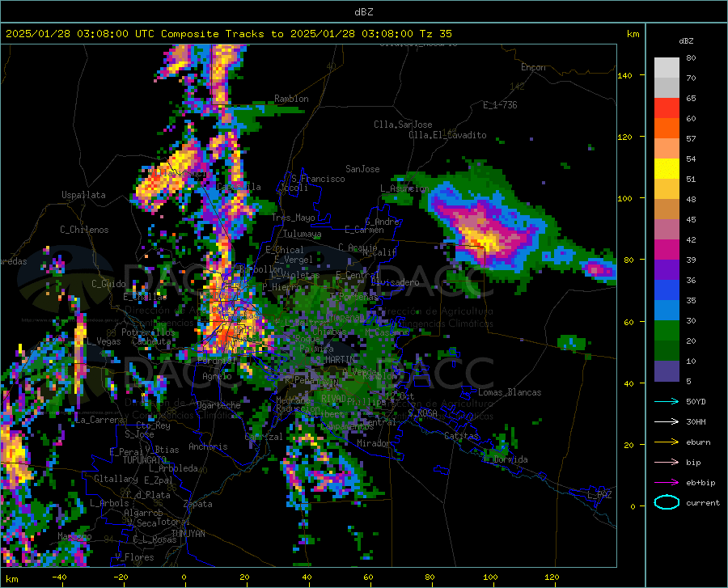Click the 'Uspallata' place label

point(83,195)
